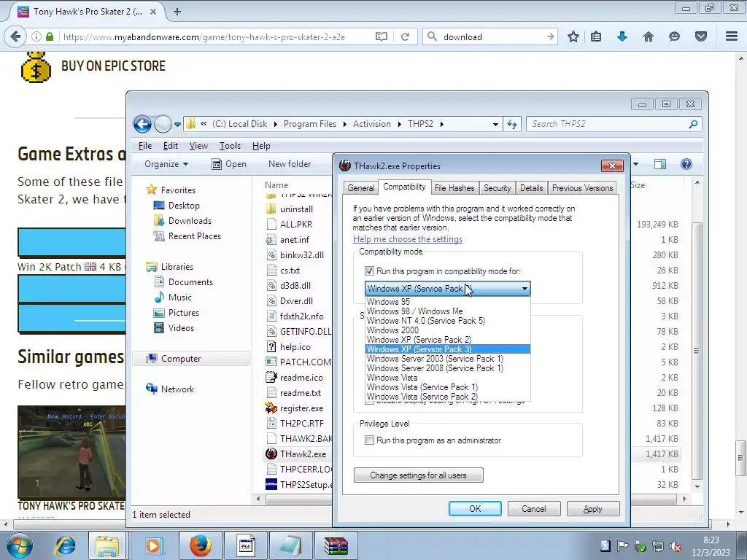
Task: Open the Tools menu in Explorer
Action: point(230,146)
